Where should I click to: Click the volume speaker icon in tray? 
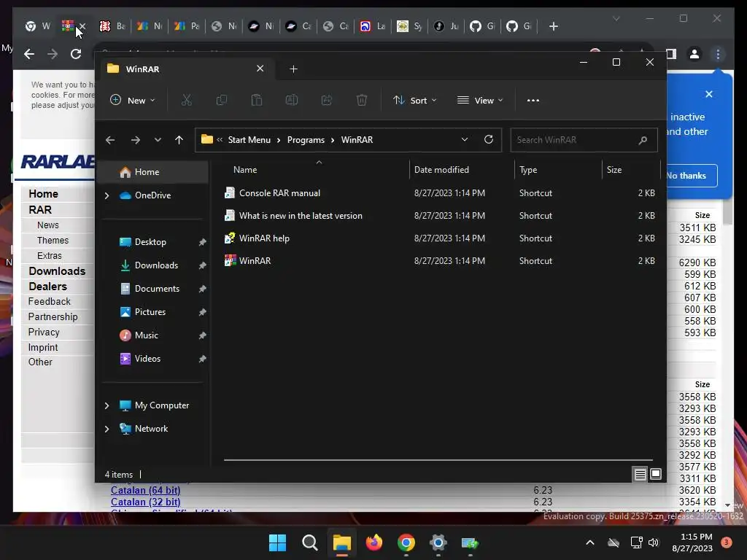pos(654,542)
